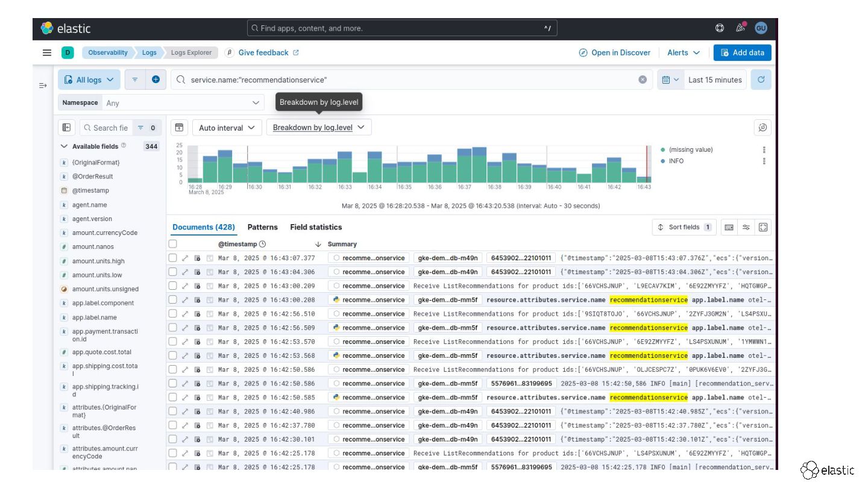Open legend options for INFO

764,161
